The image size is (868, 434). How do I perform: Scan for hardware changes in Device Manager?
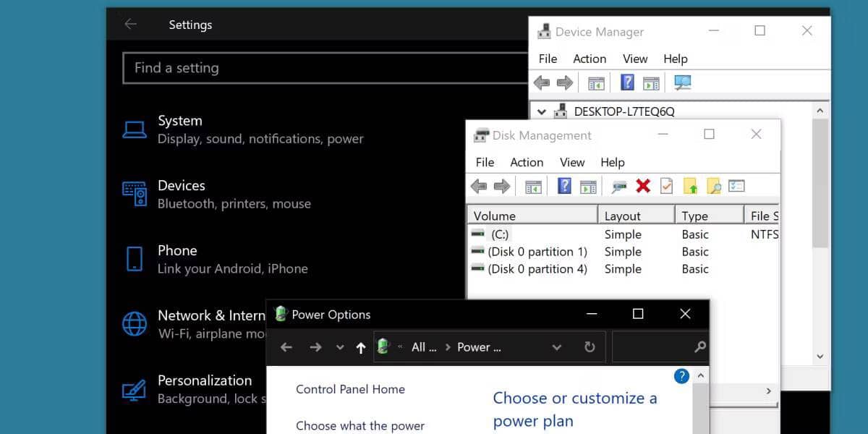(681, 82)
